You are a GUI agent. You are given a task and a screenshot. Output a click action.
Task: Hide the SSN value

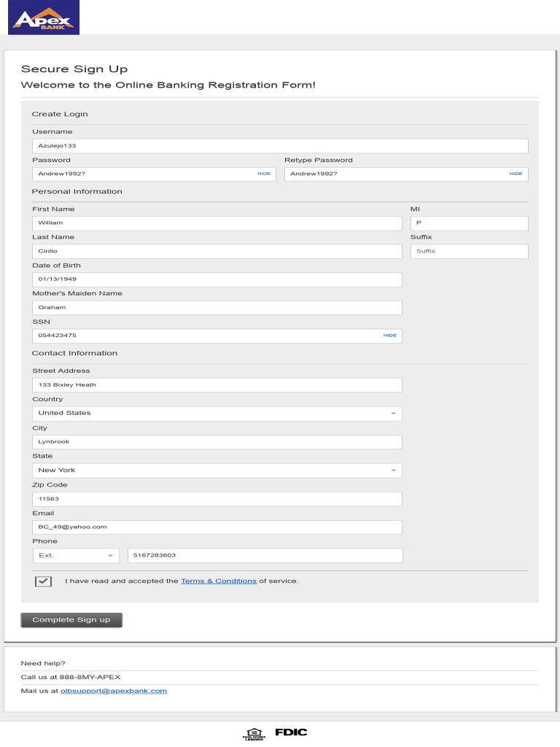coord(390,336)
